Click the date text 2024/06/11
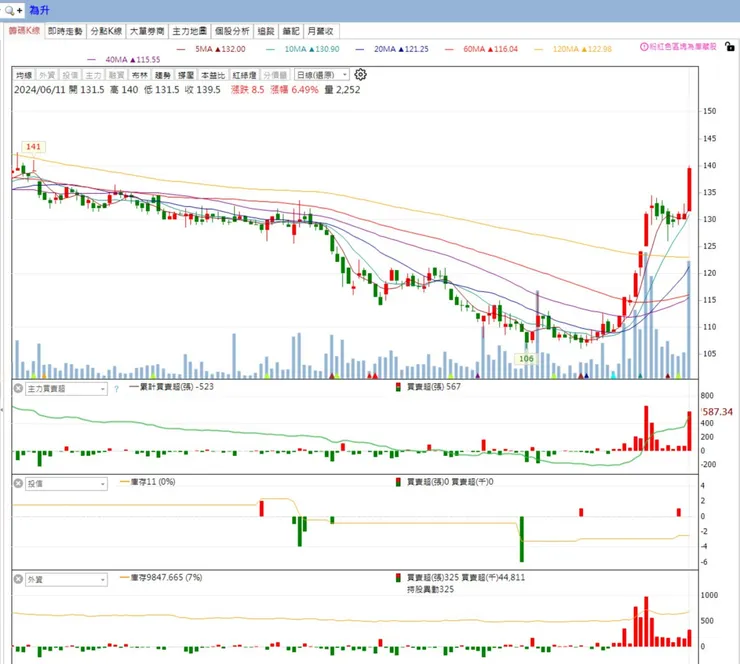Screen dimensions: 740x664 (x=40, y=90)
